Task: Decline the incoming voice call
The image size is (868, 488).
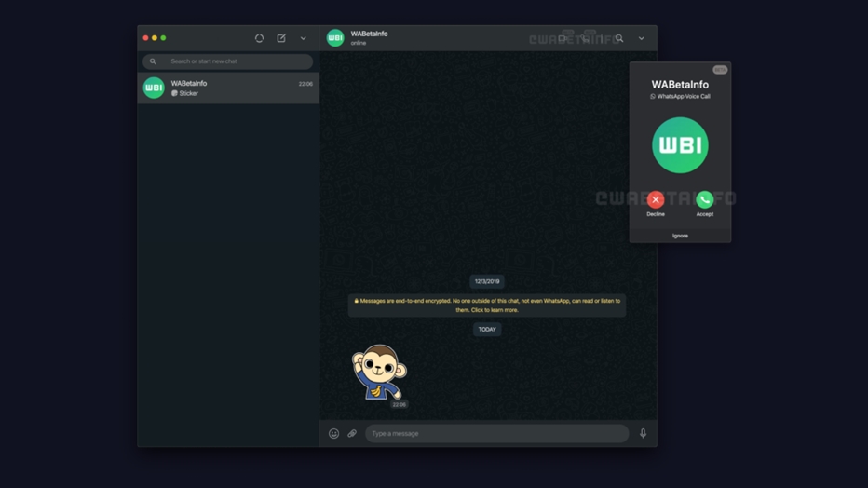Action: click(x=656, y=199)
